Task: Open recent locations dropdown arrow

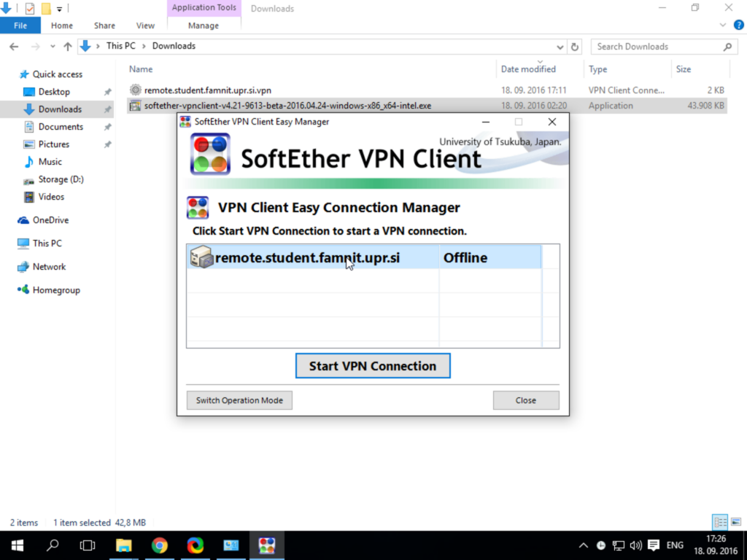Action: [53, 46]
